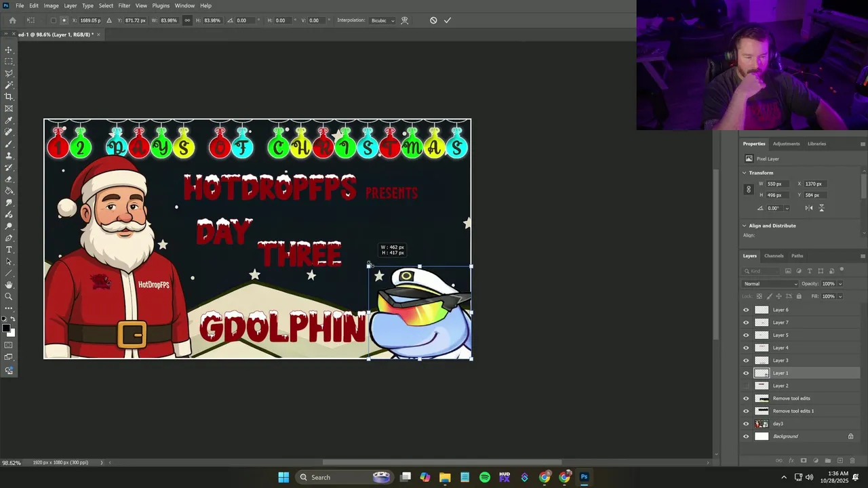Select the Rectangular Marquee tool
The height and width of the screenshot is (488, 868).
[x=9, y=62]
